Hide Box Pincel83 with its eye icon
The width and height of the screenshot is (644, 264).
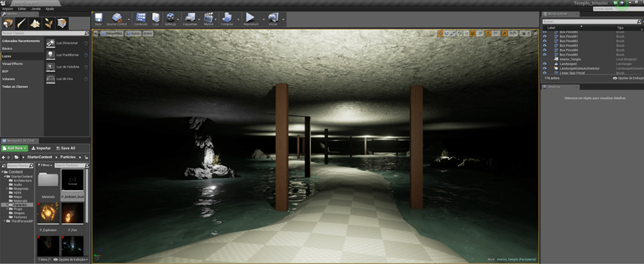click(545, 46)
